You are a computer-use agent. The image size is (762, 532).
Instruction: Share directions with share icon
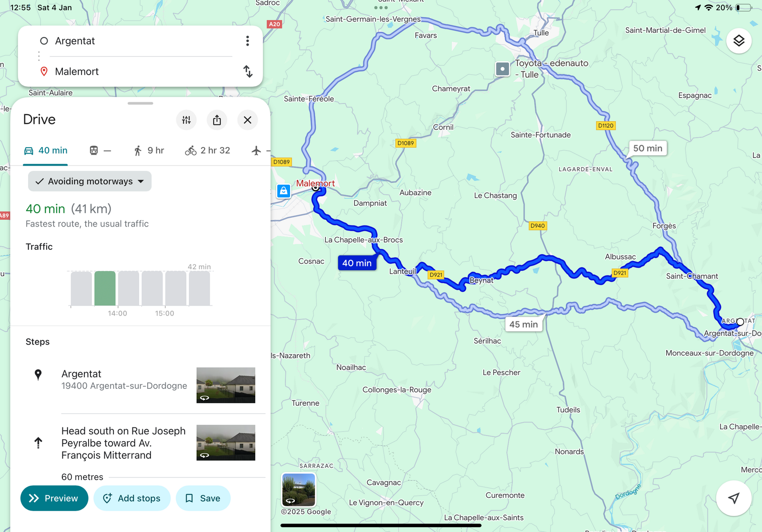coord(217,120)
